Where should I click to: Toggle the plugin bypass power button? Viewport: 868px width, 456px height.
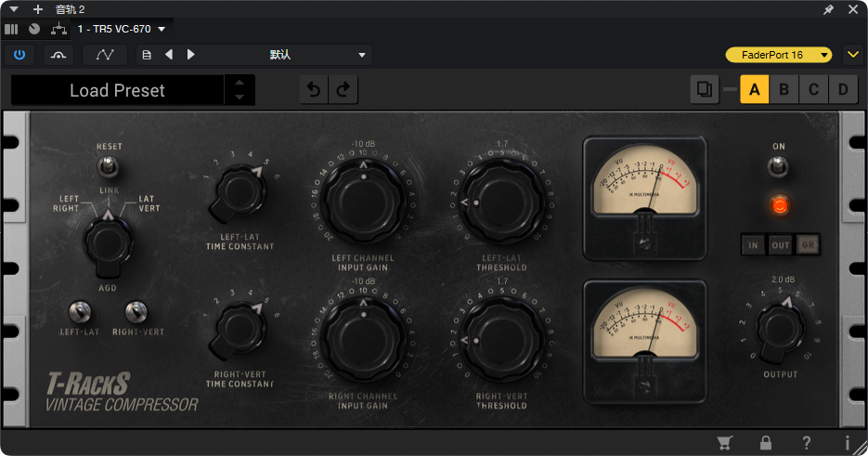(19, 55)
